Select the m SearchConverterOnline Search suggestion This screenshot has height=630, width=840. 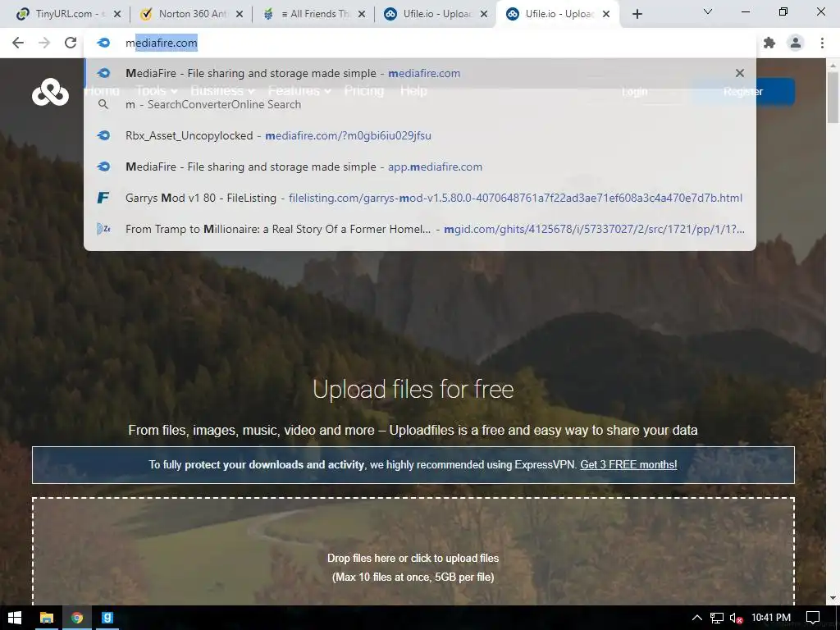(420, 104)
